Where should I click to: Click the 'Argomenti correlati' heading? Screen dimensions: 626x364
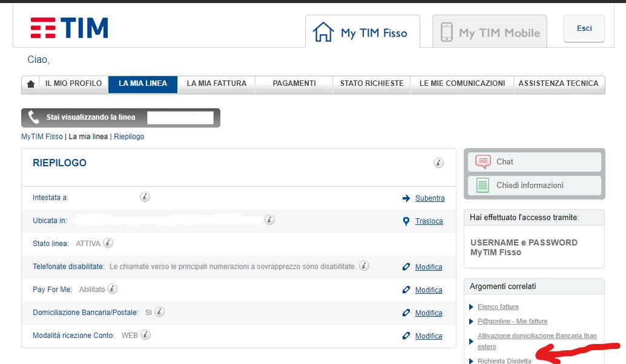pyautogui.click(x=502, y=286)
